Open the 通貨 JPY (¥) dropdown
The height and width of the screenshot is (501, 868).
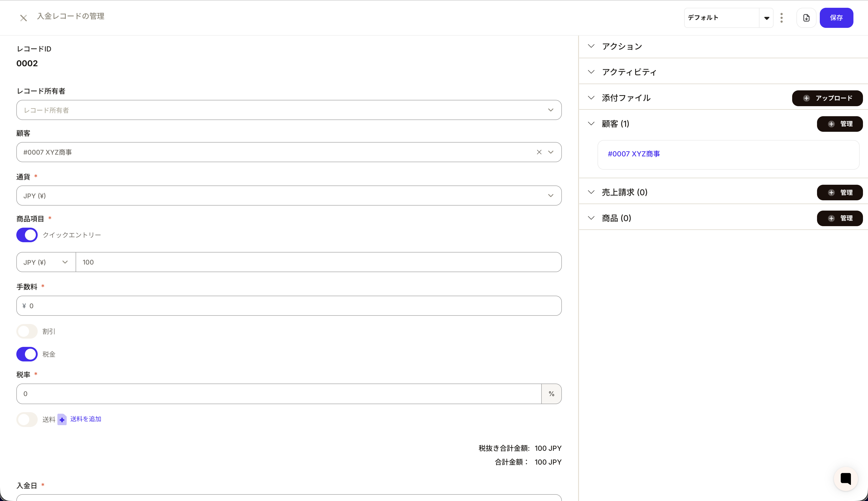tap(289, 196)
